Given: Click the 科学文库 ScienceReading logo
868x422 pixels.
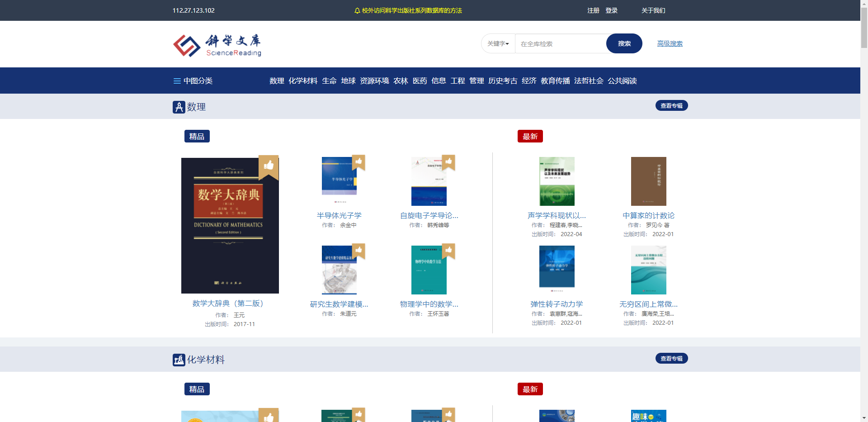Looking at the screenshot, I should (x=216, y=44).
